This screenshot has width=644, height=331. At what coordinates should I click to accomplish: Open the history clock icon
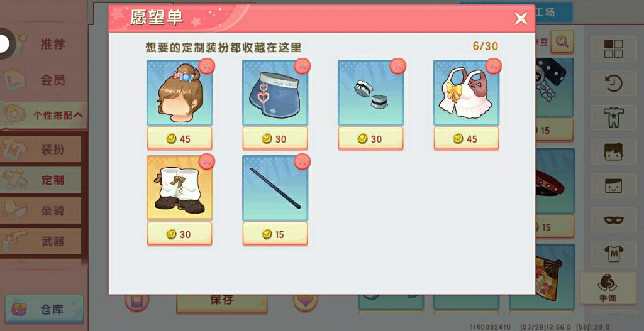click(613, 84)
